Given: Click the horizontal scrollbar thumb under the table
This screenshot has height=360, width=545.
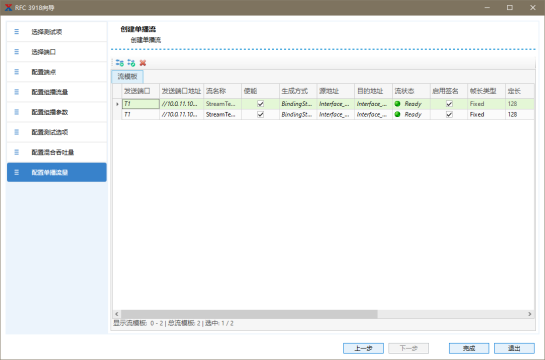Looking at the screenshot, I should pyautogui.click(x=249, y=314).
